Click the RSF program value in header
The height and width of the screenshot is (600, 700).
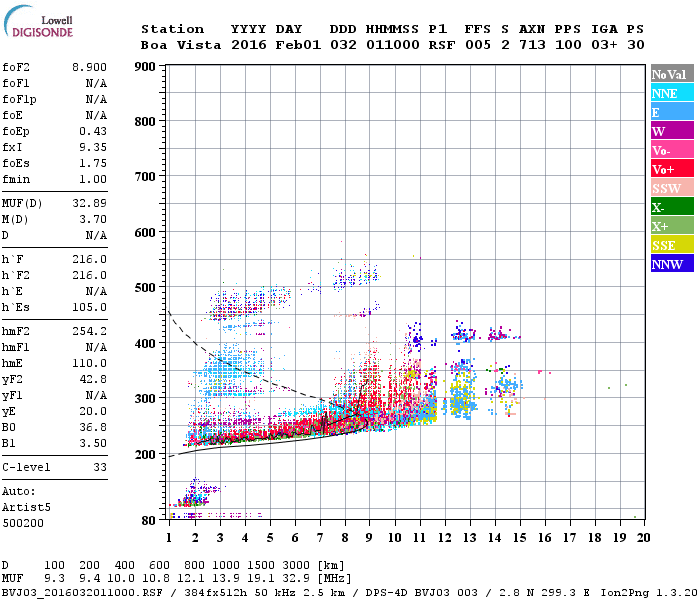pos(442,45)
